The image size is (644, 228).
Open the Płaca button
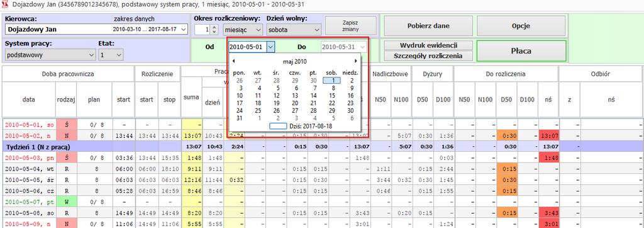click(x=521, y=51)
